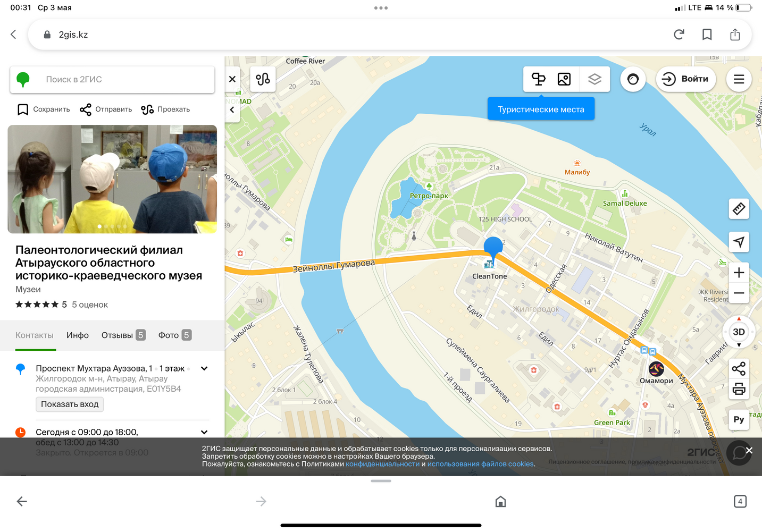Expand the working hours chevron

[x=204, y=432]
